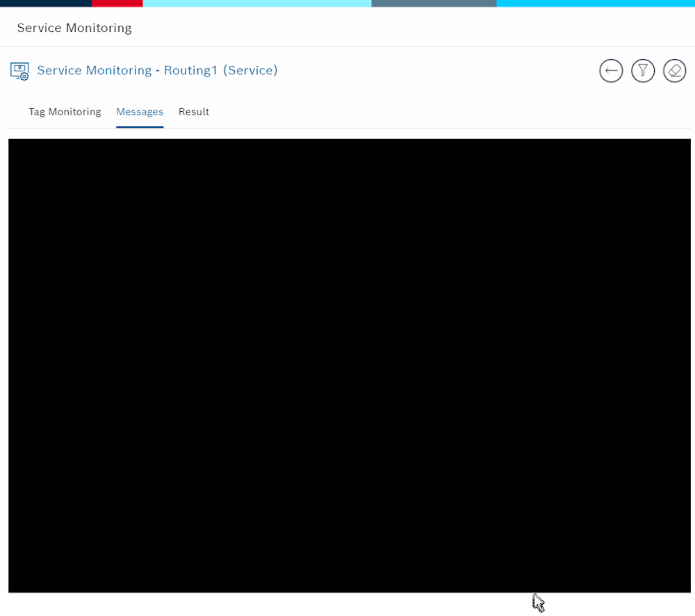Image resolution: width=695 pixels, height=616 pixels.
Task: Click the '(Service)' text in the heading
Action: tap(250, 70)
